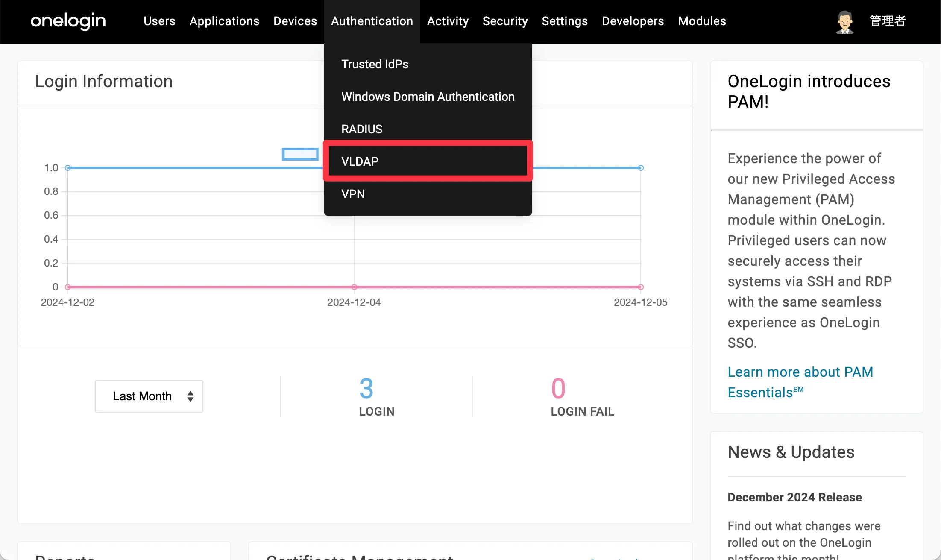Open the Users menu
941x560 pixels.
pyautogui.click(x=159, y=21)
